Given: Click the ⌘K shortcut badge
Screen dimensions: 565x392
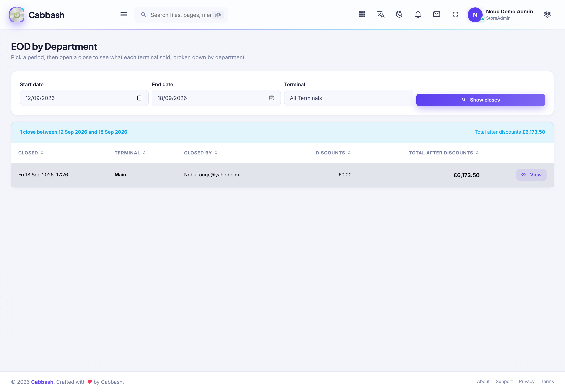Looking at the screenshot, I should tap(218, 15).
